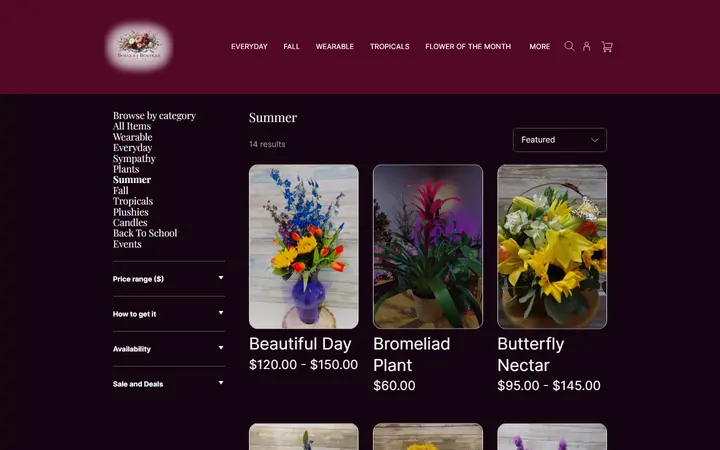Image resolution: width=720 pixels, height=450 pixels.
Task: Open the Fall navigation item
Action: pyautogui.click(x=291, y=46)
